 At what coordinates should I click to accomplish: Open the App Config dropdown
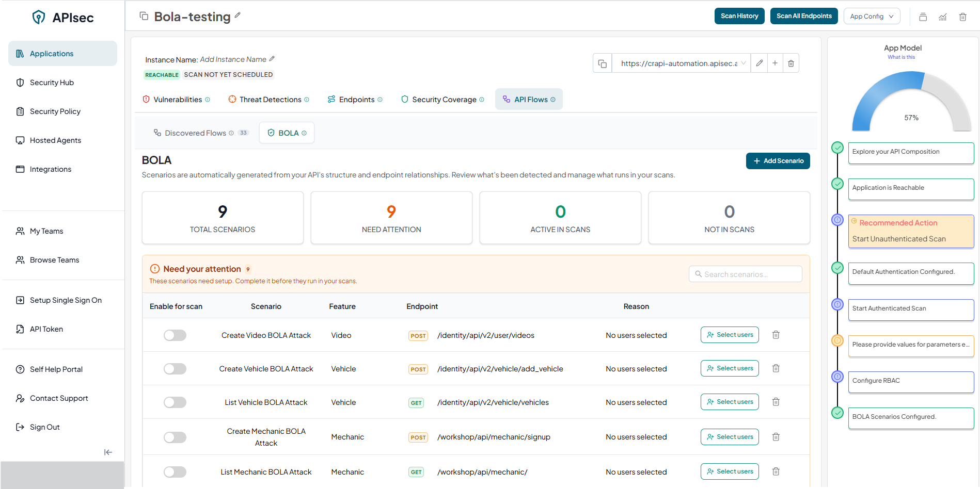[x=872, y=17]
